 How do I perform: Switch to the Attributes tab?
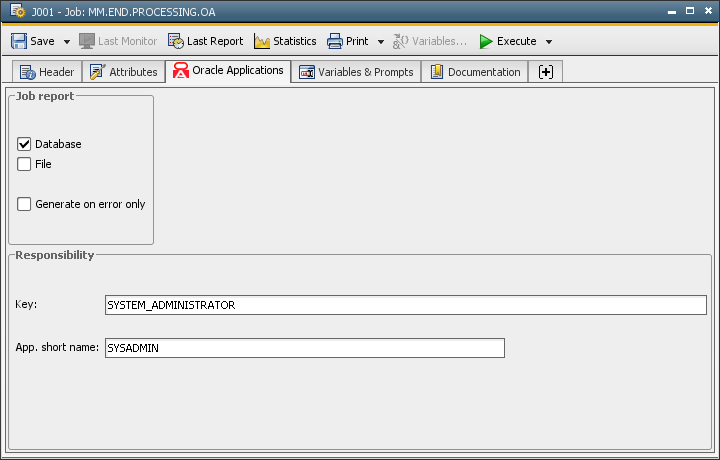124,72
